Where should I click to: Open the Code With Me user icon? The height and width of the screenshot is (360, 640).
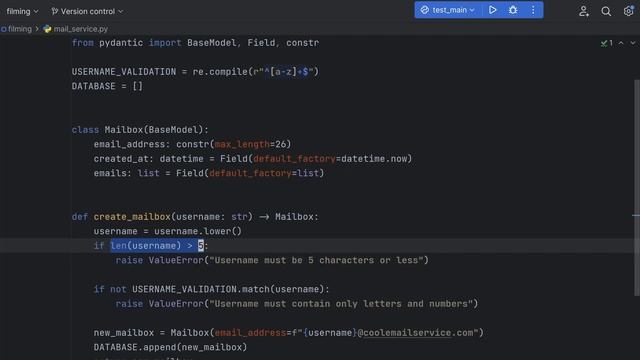(x=584, y=11)
